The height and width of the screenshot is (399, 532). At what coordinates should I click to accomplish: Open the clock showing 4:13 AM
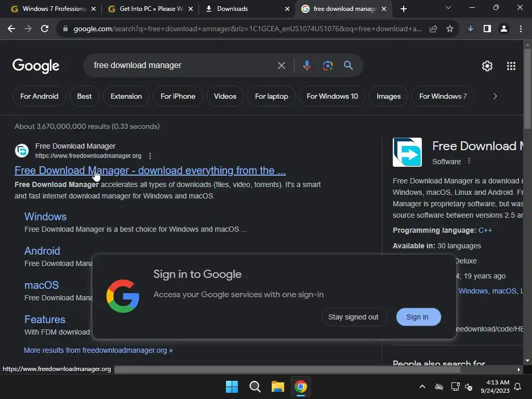495,387
